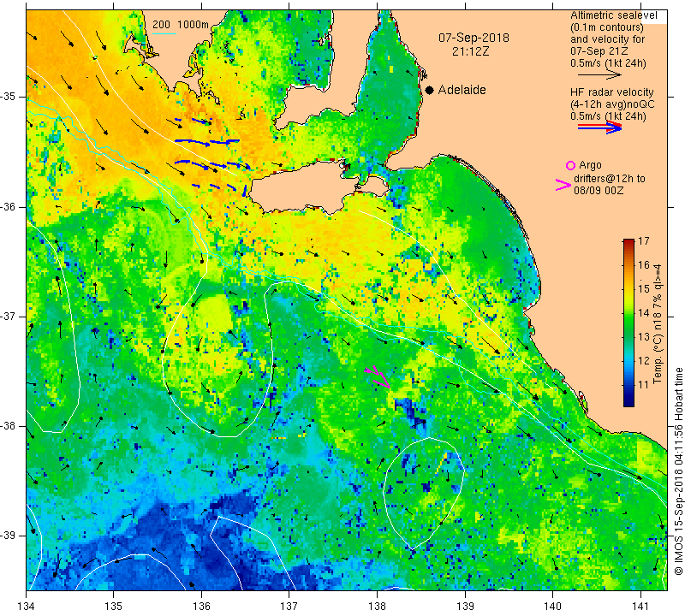685x616 pixels.
Task: Click the longitude axis label 139
Action: click(x=465, y=607)
